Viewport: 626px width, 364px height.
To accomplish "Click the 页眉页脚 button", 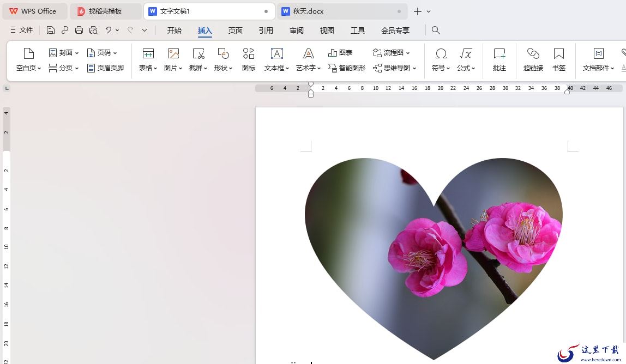I will pos(106,68).
